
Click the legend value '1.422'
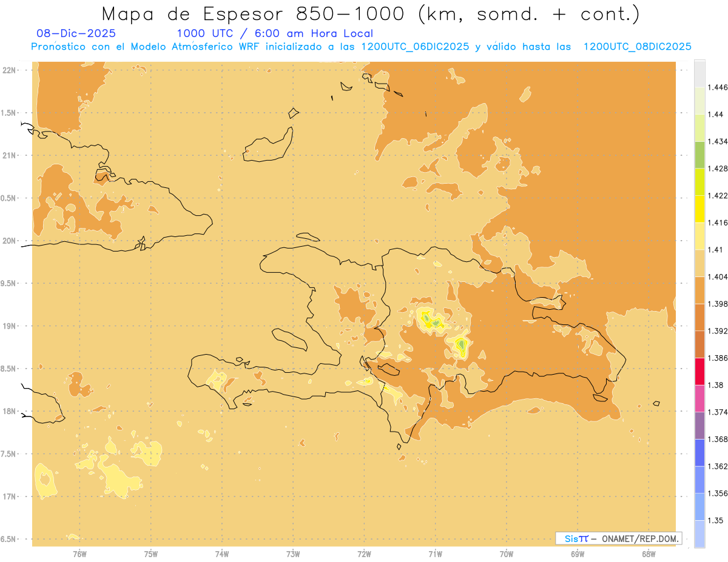718,196
